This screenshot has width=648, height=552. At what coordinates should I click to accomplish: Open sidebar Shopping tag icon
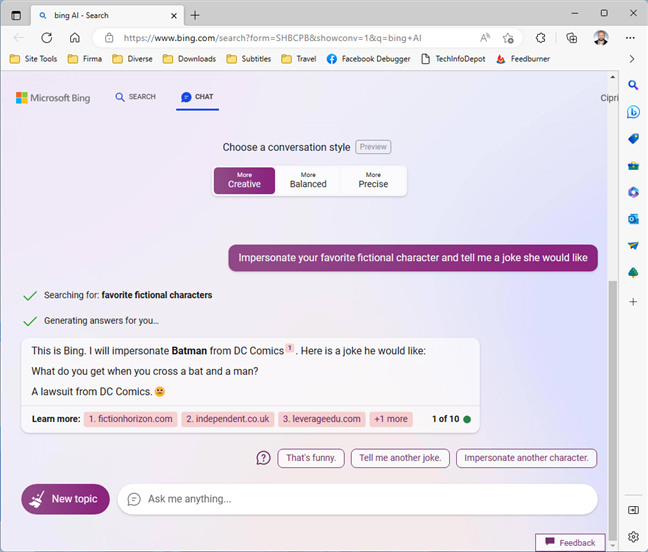coord(633,139)
